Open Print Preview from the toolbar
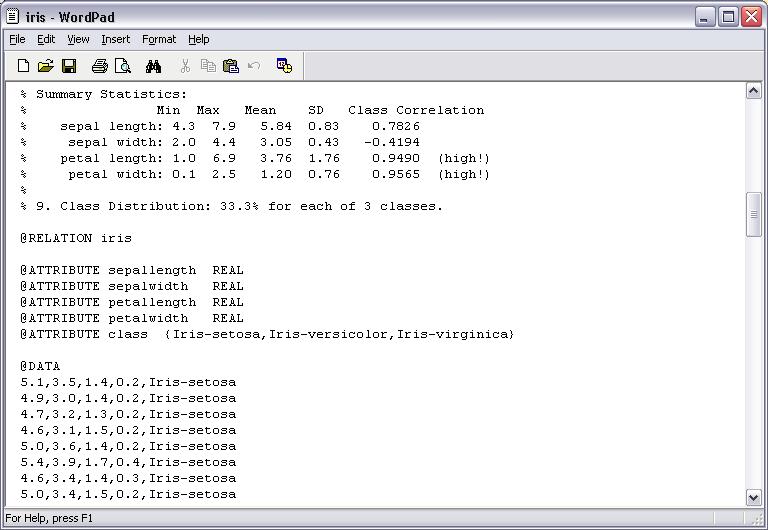The image size is (768, 530). 122,66
